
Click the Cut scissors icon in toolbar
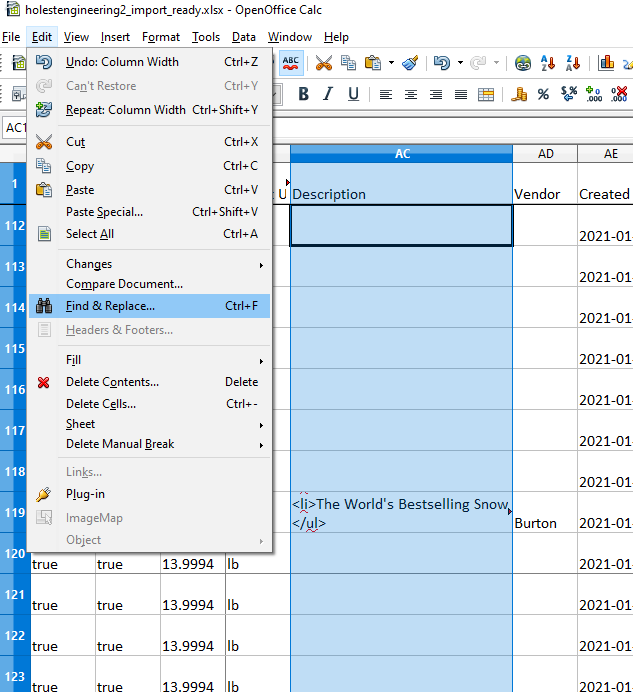324,62
